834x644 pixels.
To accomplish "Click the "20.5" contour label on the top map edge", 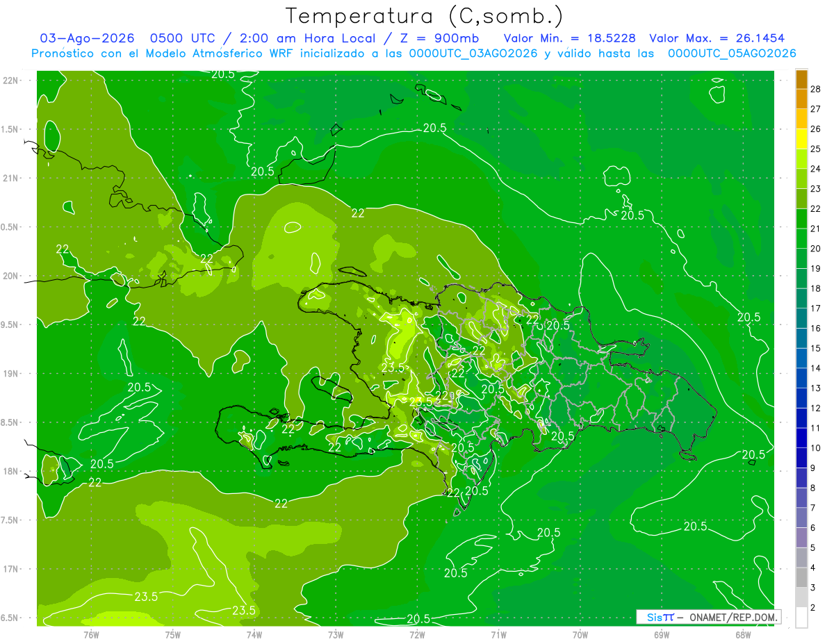I will 223,74.
